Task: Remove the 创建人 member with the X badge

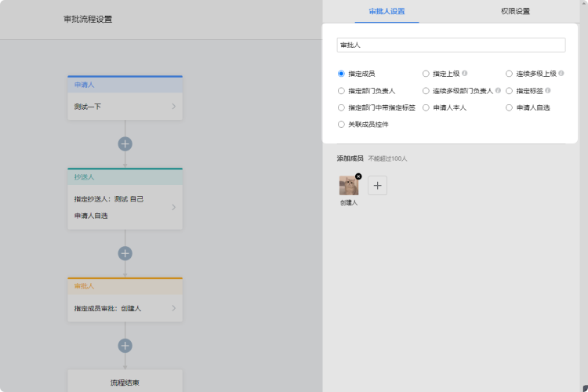Action: [358, 176]
